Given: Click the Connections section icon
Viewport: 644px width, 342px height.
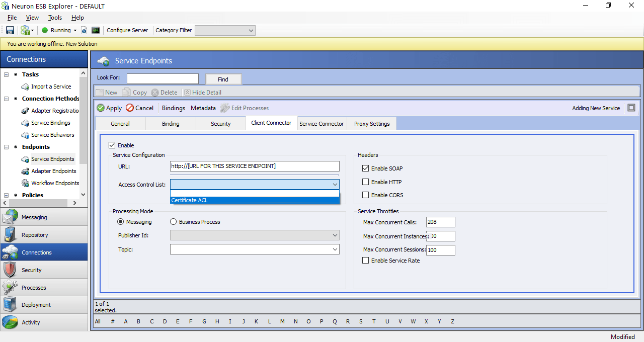Looking at the screenshot, I should [x=10, y=252].
